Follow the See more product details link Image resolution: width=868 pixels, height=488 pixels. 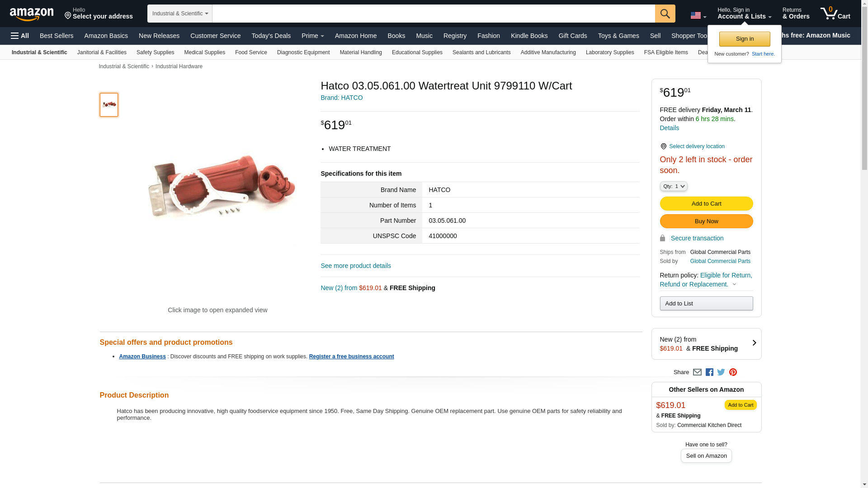(356, 266)
